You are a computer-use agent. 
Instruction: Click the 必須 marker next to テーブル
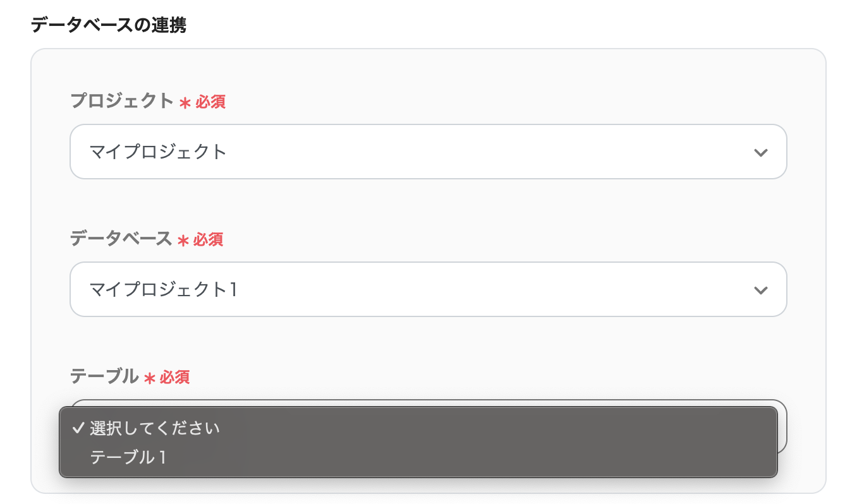(x=174, y=378)
